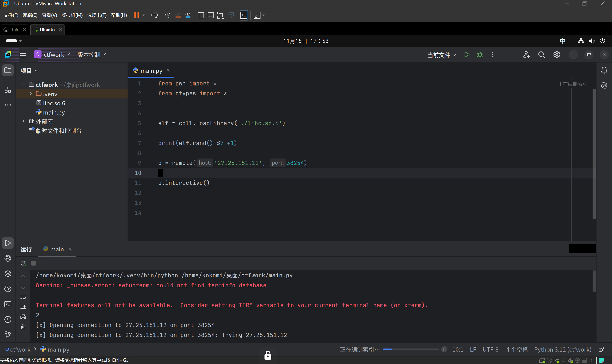Open the 虚拟机(M) menu in VMware
The image size is (612, 364).
72,15
